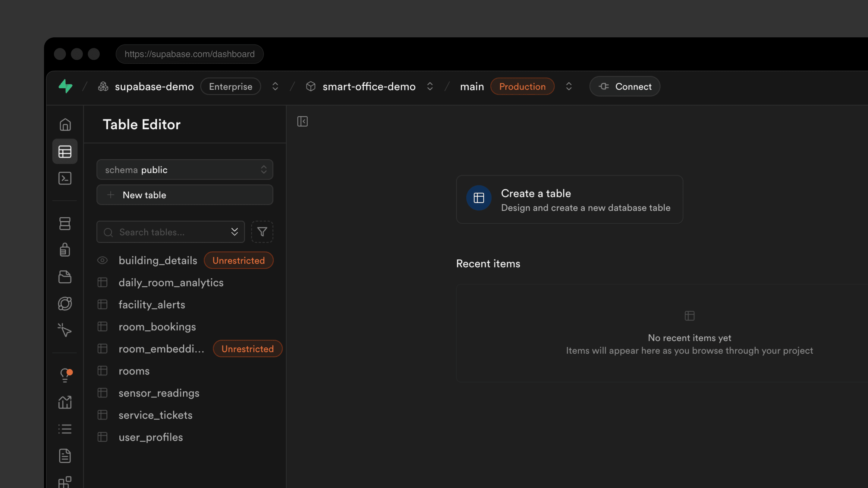Open Reports chart icon in sidebar
Viewport: 868px width, 488px height.
point(65,402)
